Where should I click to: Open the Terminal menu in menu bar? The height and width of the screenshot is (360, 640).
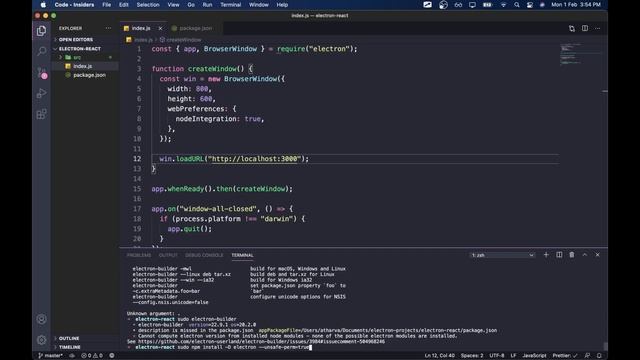pyautogui.click(x=231, y=5)
